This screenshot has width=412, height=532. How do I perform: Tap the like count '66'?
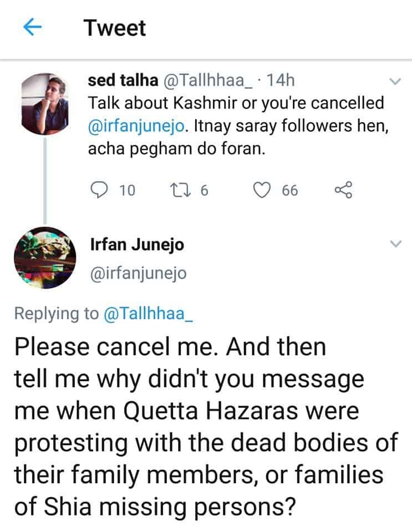click(x=289, y=191)
